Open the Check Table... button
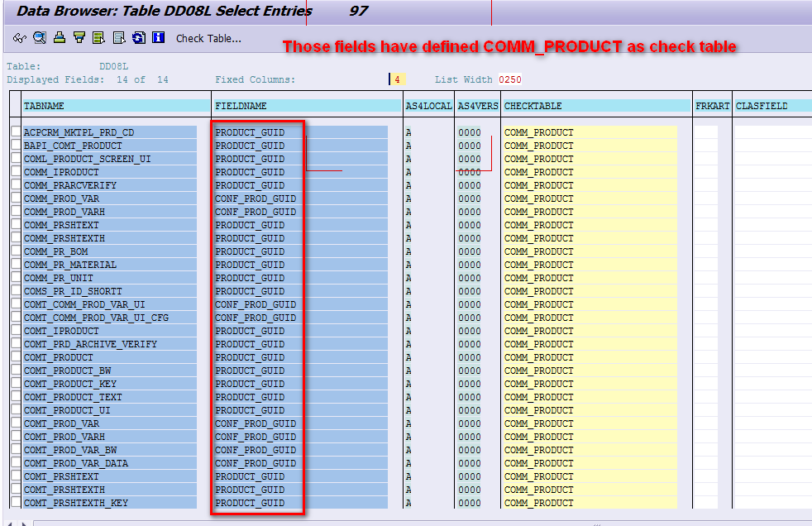 tap(208, 39)
